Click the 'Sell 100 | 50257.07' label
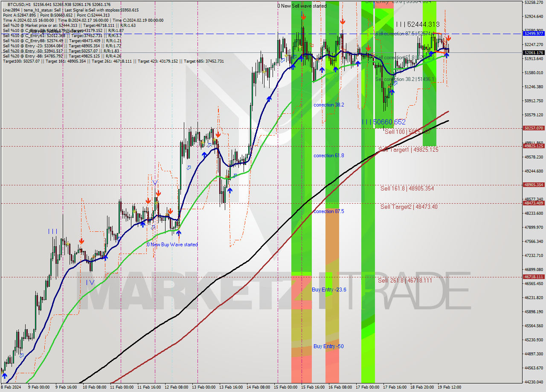This screenshot has height=392, width=546. pyautogui.click(x=408, y=132)
